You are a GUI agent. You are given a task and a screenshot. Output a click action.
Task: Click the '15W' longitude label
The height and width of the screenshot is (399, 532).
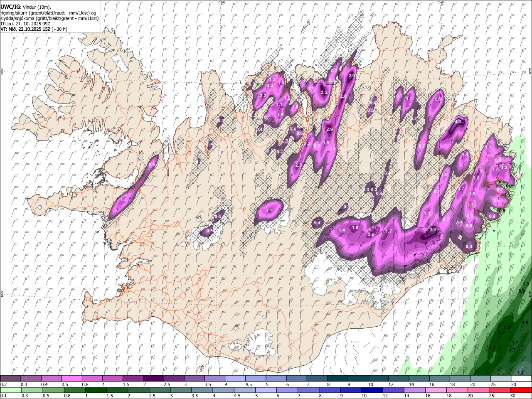pyautogui.click(x=440, y=2)
